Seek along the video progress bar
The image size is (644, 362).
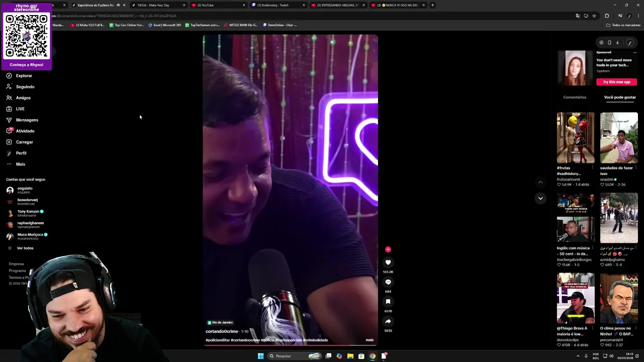click(x=290, y=345)
